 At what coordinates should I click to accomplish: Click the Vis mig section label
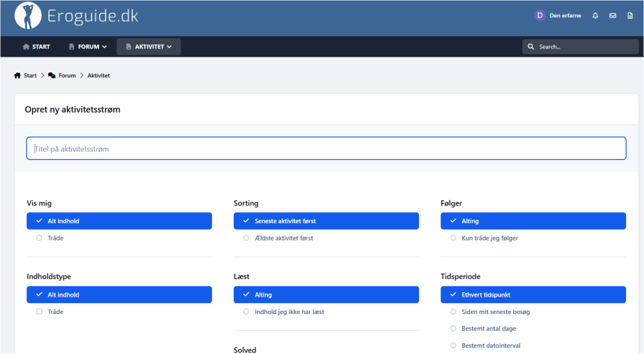click(39, 203)
